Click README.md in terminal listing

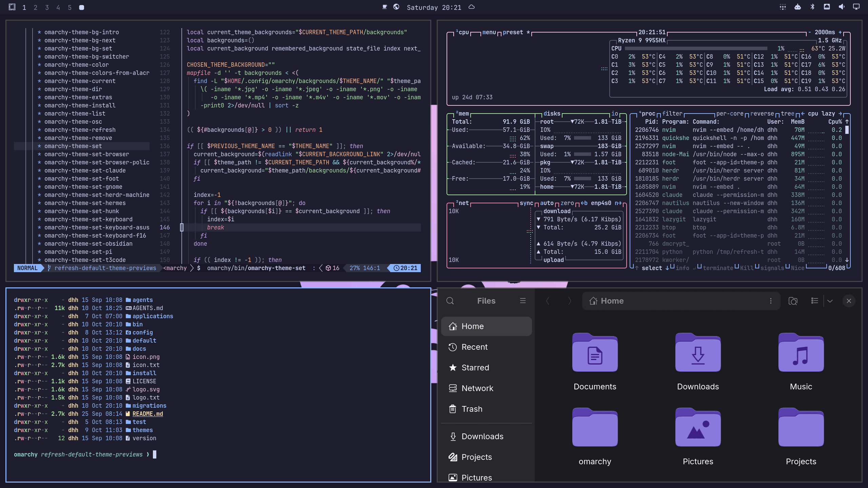147,414
